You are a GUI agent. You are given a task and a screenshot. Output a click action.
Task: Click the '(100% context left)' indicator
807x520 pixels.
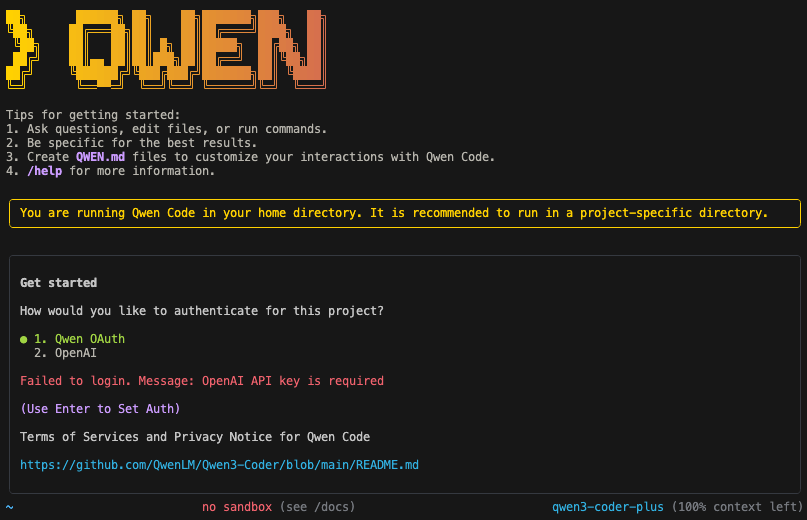[738, 507]
